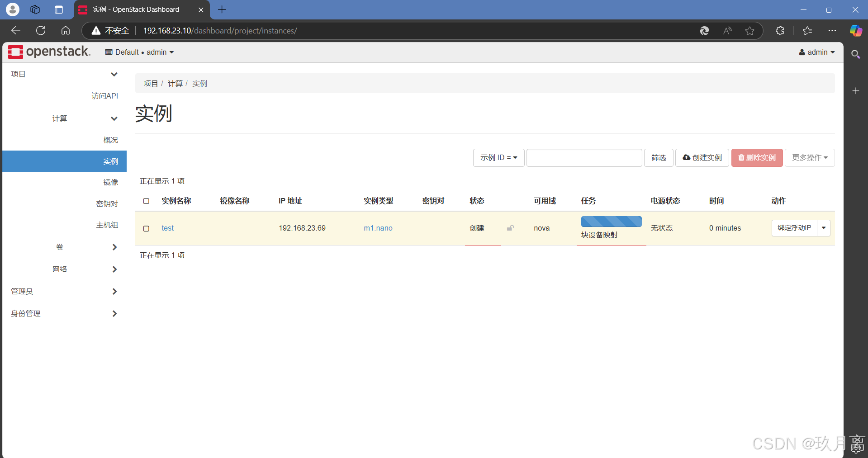Click the 筛选 button
This screenshot has height=458, width=868.
(658, 158)
